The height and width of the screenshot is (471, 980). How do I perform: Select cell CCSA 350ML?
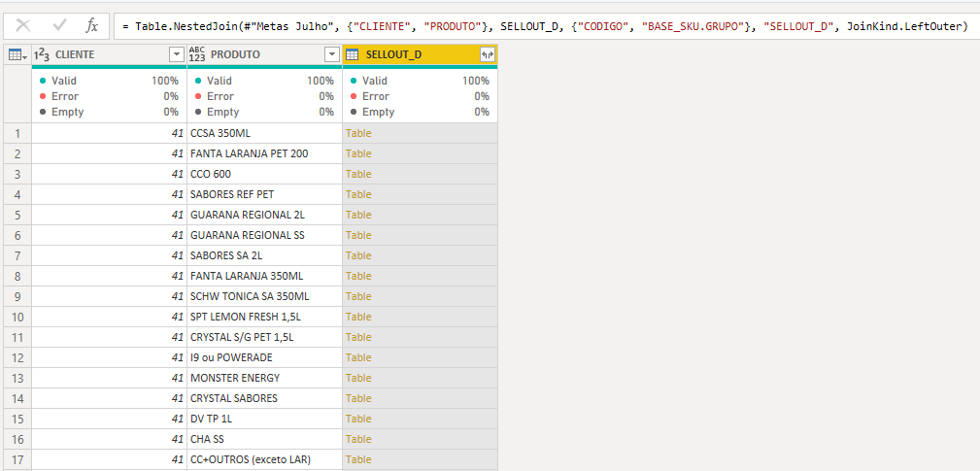click(264, 133)
